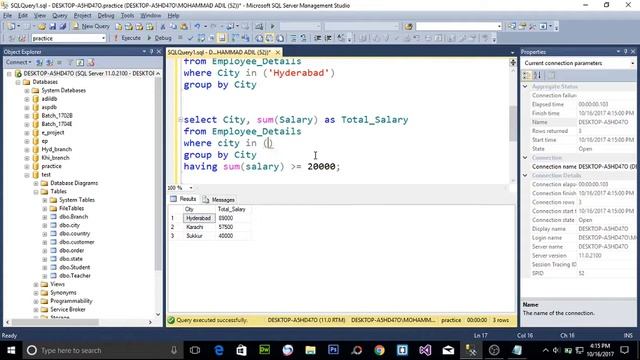Screen dimensions: 640x360
Task: Collapse the Aggregate Status section
Action: click(525, 87)
